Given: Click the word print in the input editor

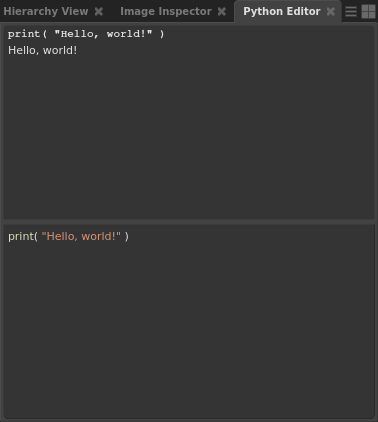Looking at the screenshot, I should pyautogui.click(x=21, y=236).
